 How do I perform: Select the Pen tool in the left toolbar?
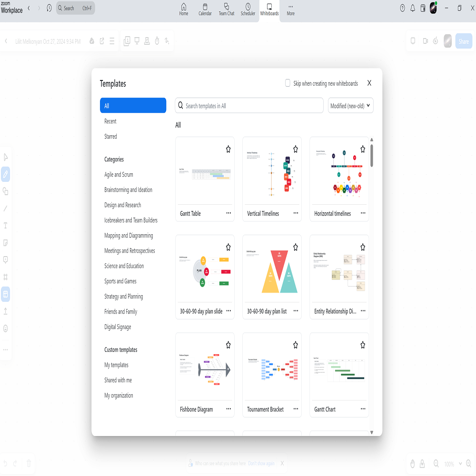(x=5, y=175)
